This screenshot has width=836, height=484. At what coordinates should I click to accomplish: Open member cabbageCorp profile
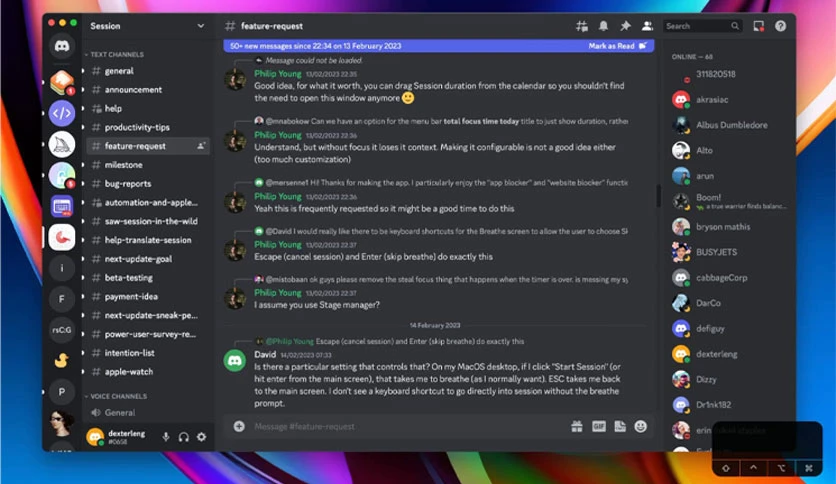(x=729, y=278)
